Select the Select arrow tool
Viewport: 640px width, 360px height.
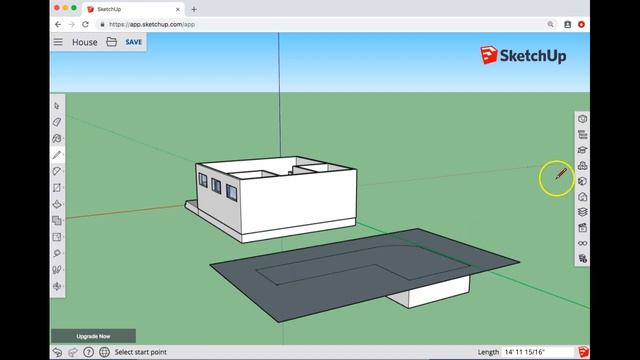57,106
